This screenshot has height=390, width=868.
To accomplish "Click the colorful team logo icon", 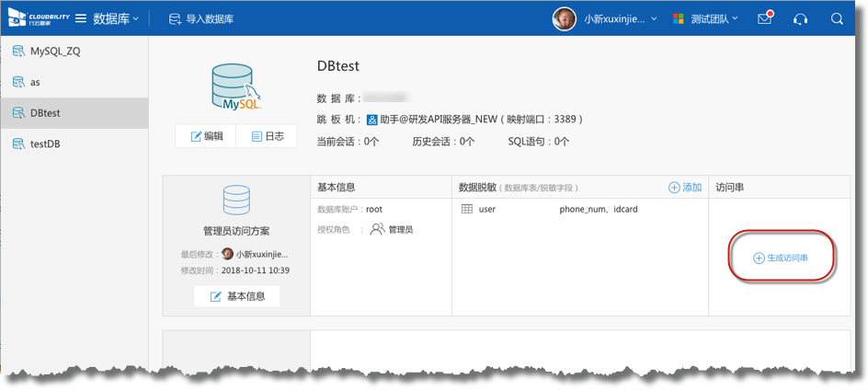I will 679,18.
